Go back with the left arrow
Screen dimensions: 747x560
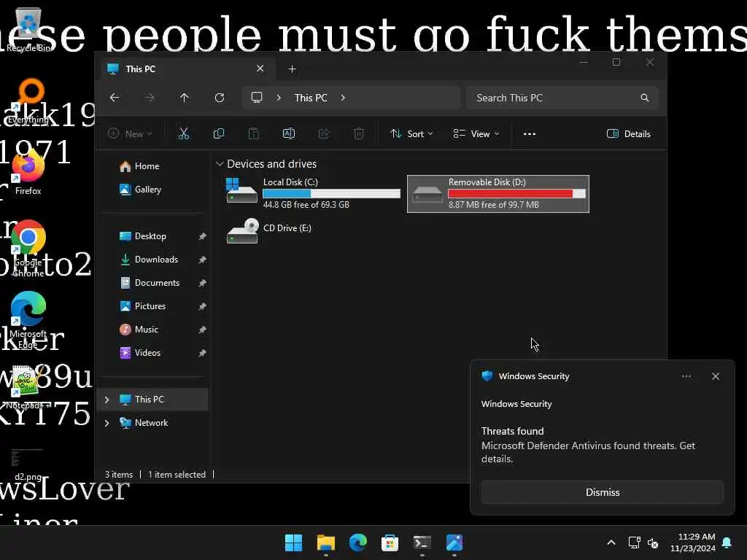point(115,98)
